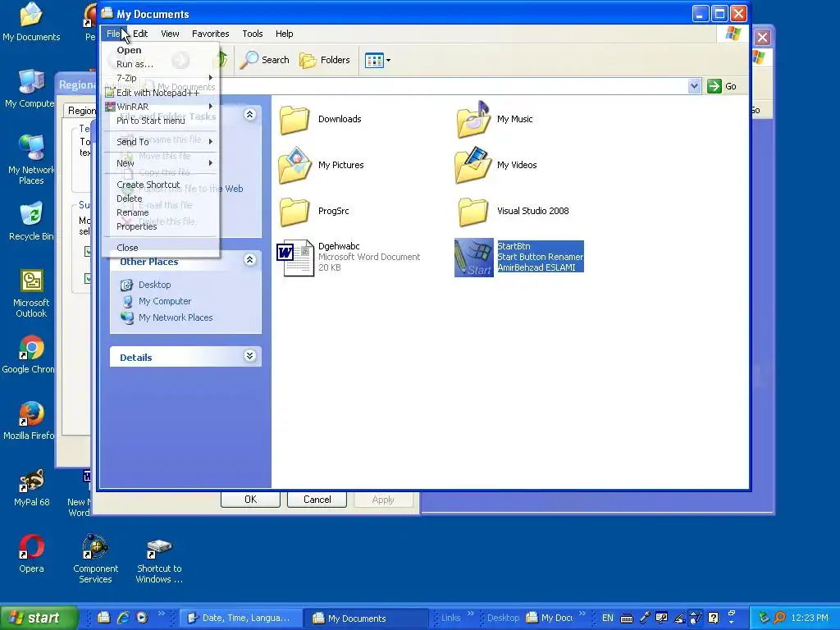Switch to Date, Time, Language taskbar button

(240, 619)
